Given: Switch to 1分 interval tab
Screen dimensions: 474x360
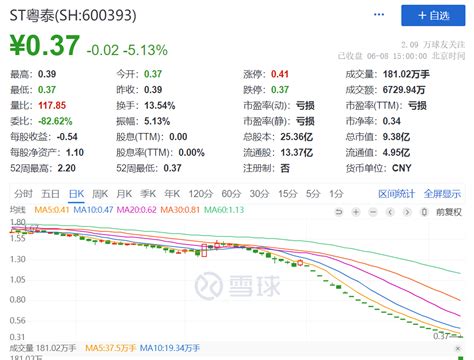Looking at the screenshot, I should (336, 194).
